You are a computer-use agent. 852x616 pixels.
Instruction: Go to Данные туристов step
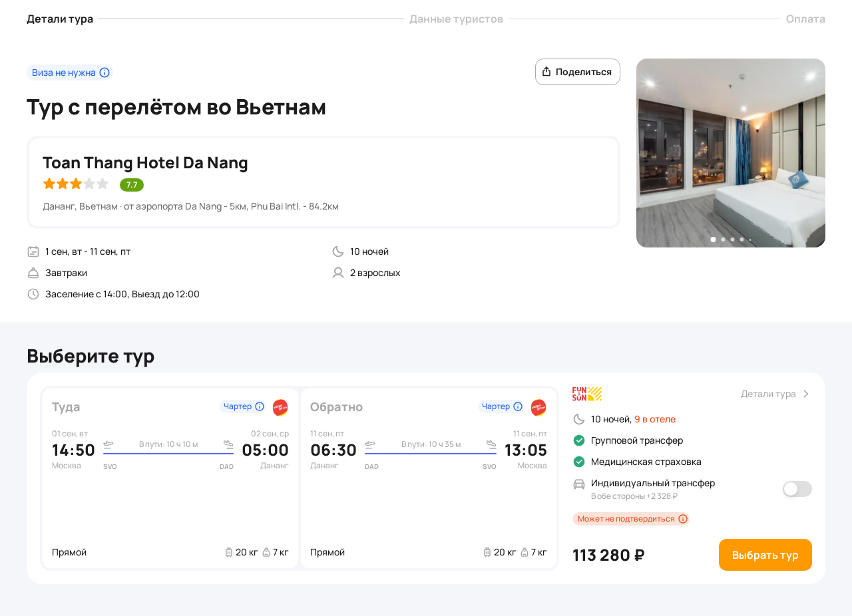pos(456,19)
